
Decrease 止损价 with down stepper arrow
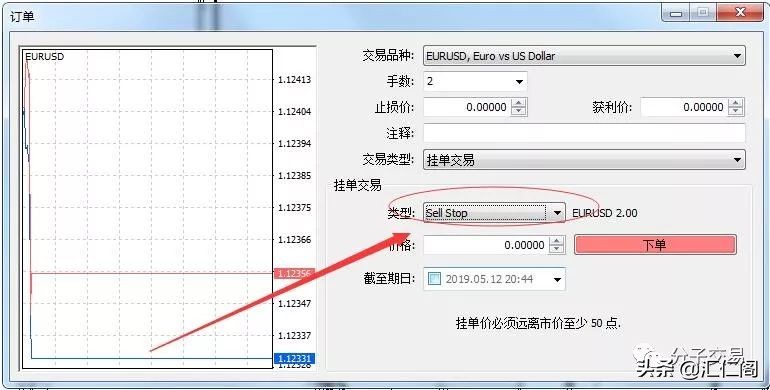(519, 111)
